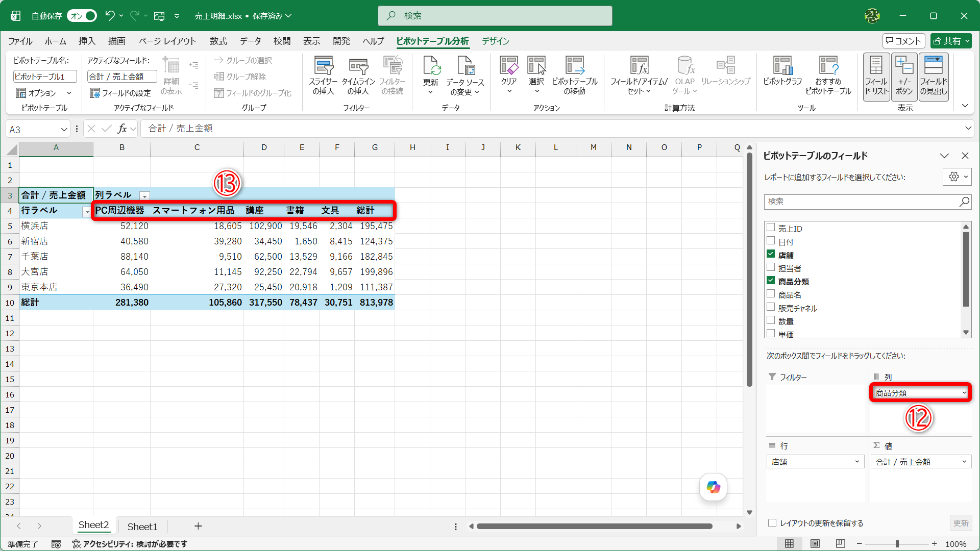Open the 数式 tab

218,41
